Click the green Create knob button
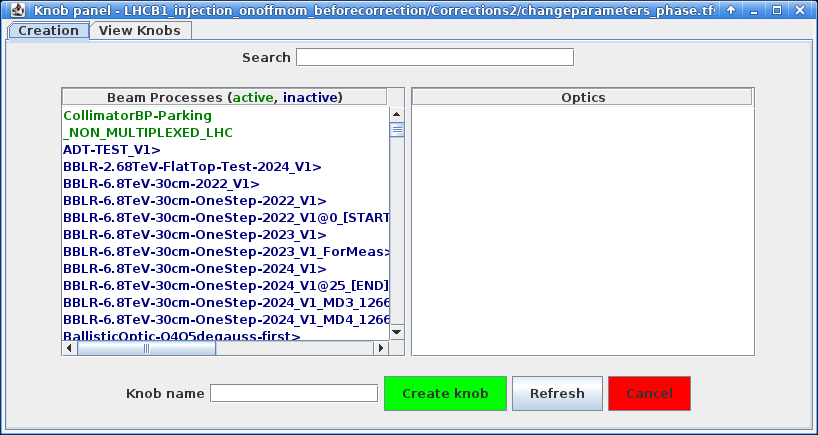The image size is (818, 435). [x=445, y=393]
